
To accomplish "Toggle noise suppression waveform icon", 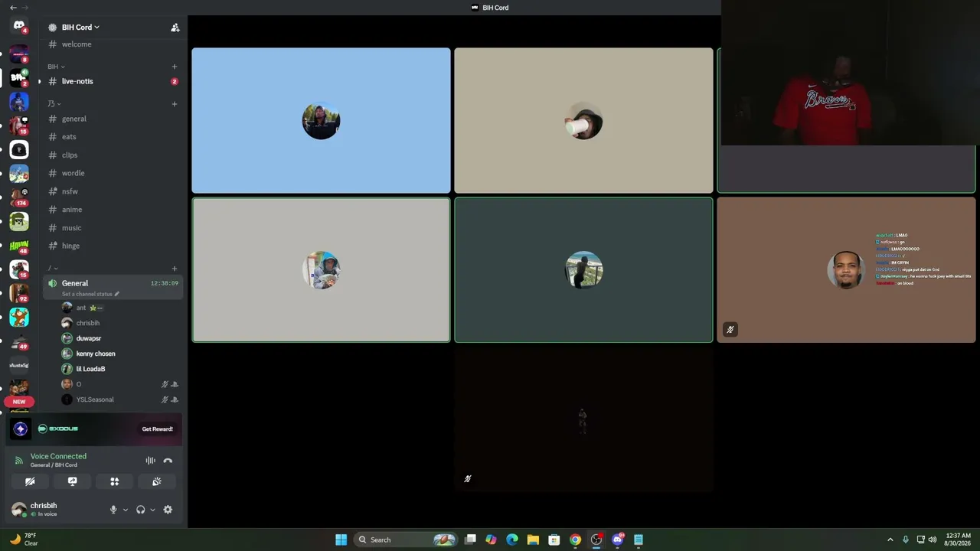I will (150, 461).
